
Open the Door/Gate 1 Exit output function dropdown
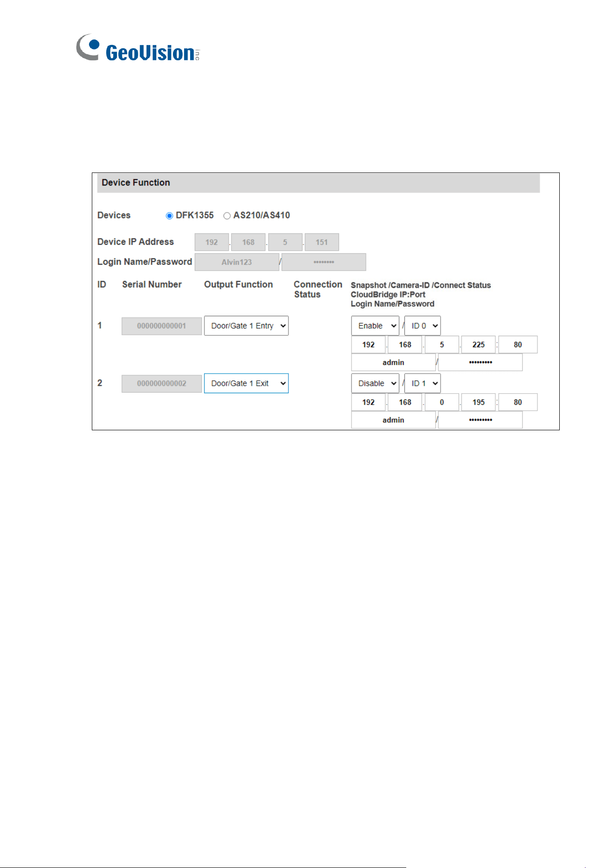246,383
